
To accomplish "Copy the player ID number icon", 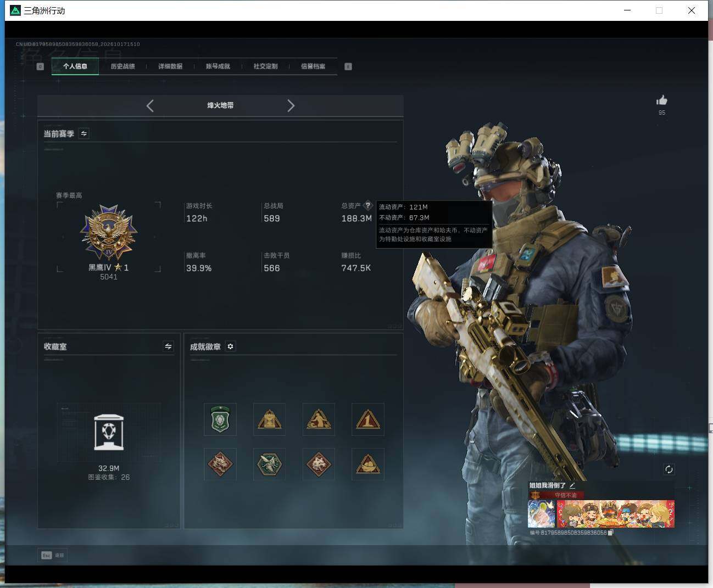I will pyautogui.click(x=611, y=533).
